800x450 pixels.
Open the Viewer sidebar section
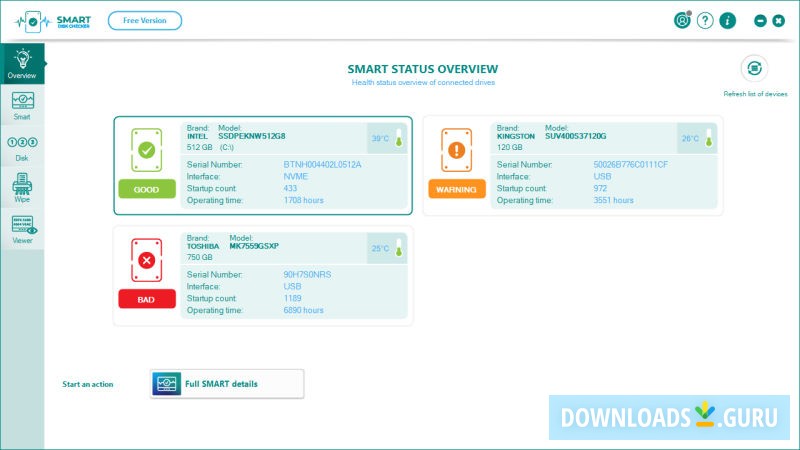click(22, 229)
